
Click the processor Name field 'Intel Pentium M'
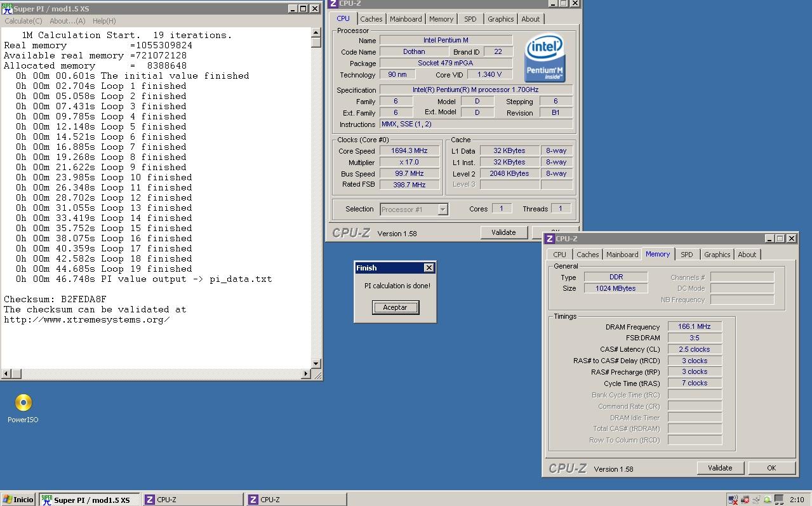pos(446,41)
